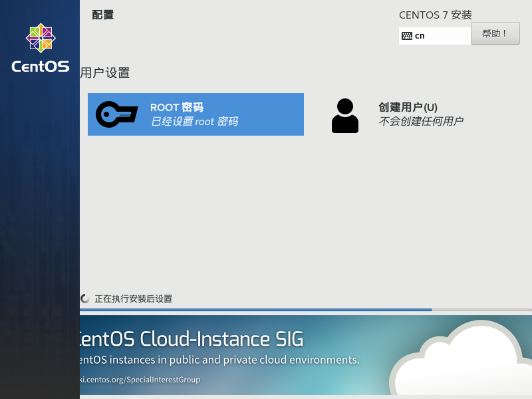This screenshot has height=399, width=532.
Task: Click the 不会创建任何用户 status text
Action: point(421,121)
